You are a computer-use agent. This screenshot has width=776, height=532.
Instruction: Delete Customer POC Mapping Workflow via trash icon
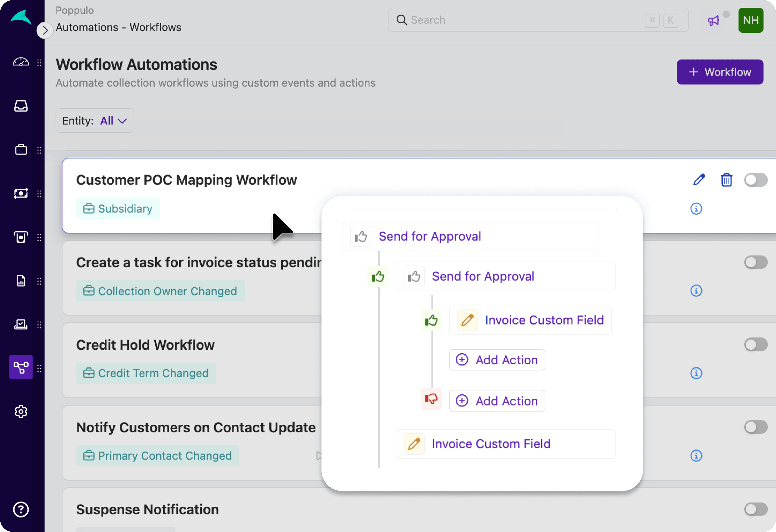tap(726, 180)
